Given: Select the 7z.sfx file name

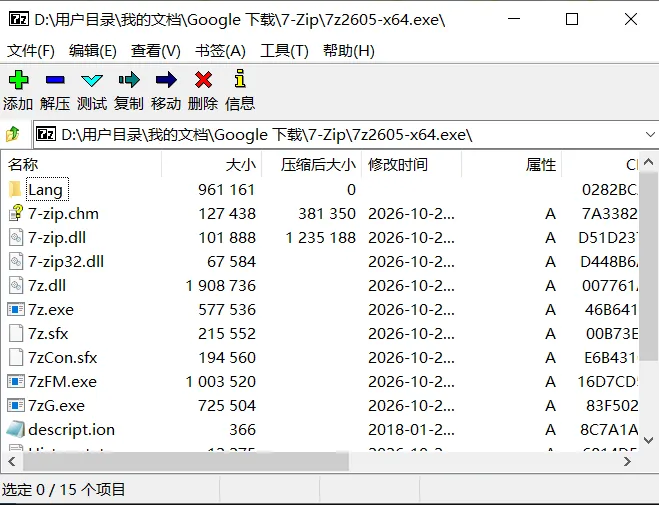Looking at the screenshot, I should [48, 334].
